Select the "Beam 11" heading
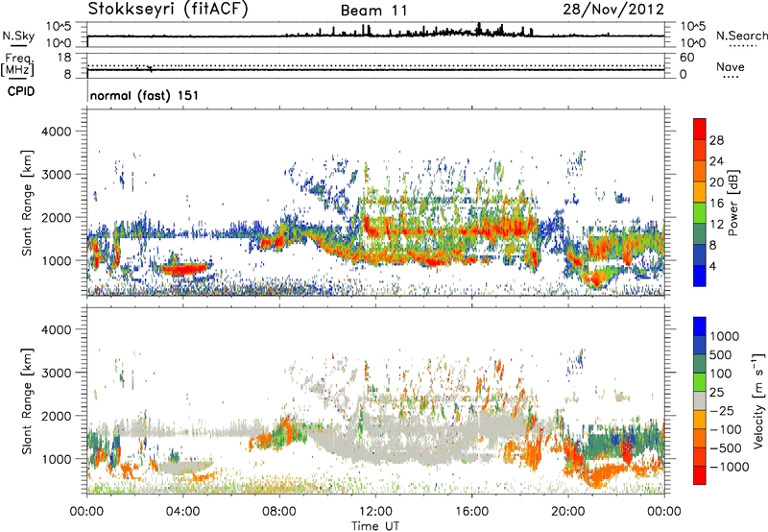 [373, 11]
